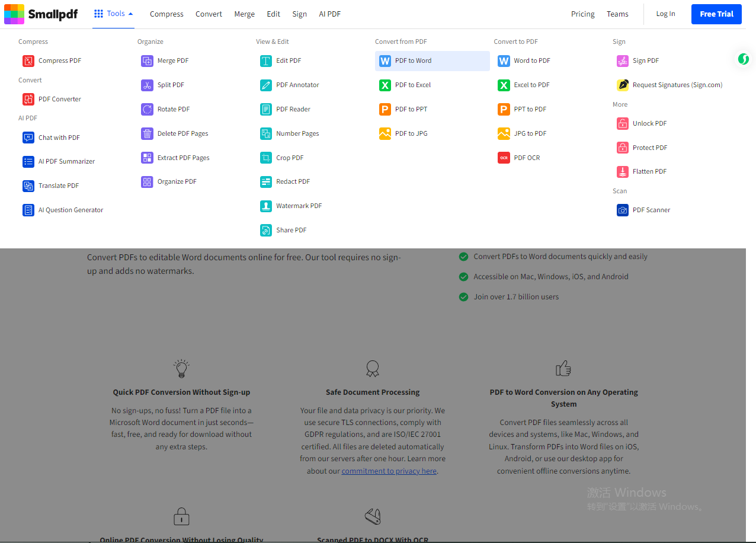Click the green extension icon at right edge
The image size is (756, 543).
click(x=743, y=59)
